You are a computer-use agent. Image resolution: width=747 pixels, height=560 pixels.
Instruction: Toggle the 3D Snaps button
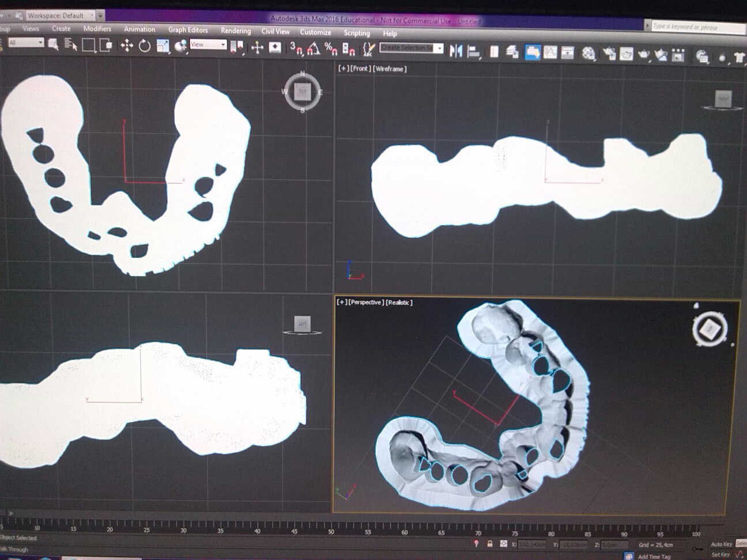296,48
